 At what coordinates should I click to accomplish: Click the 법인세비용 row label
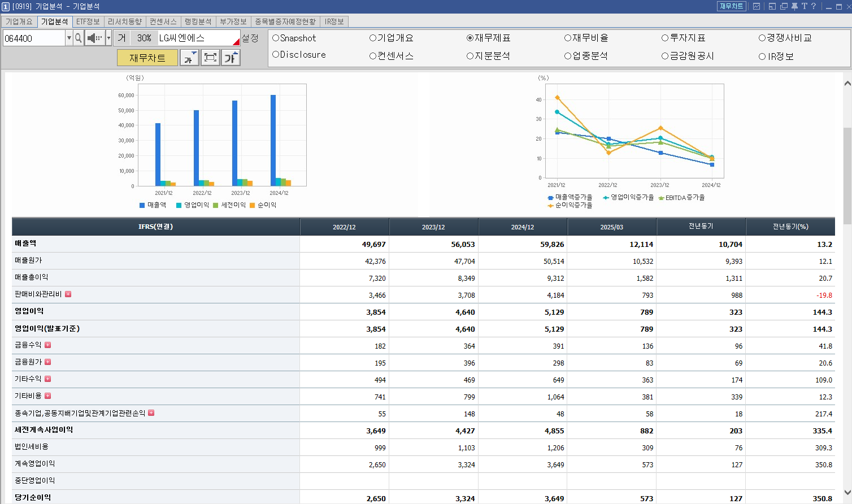pyautogui.click(x=32, y=447)
